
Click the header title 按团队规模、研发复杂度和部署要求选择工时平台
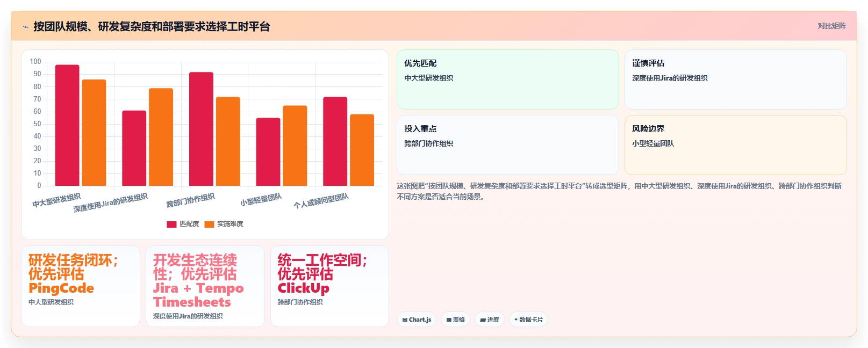(152, 26)
